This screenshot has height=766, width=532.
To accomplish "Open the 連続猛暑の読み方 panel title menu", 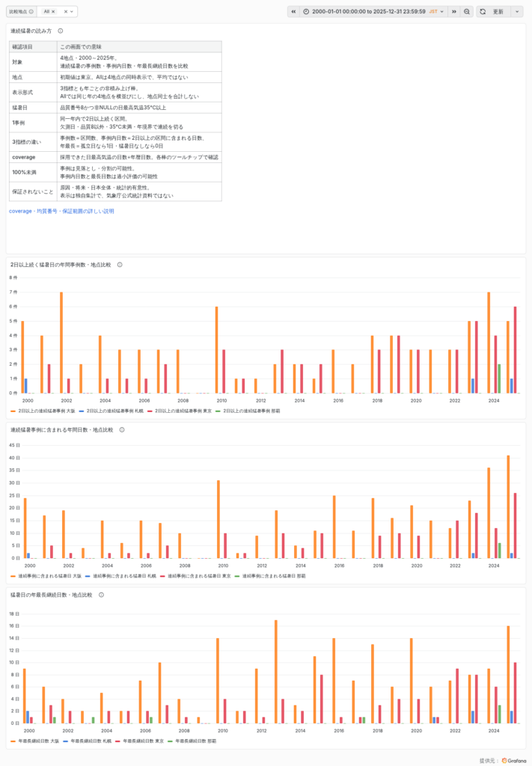I will click(x=31, y=31).
